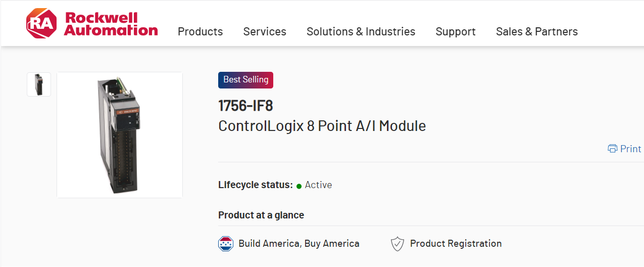Click the large 1756-IF8 product image

120,135
